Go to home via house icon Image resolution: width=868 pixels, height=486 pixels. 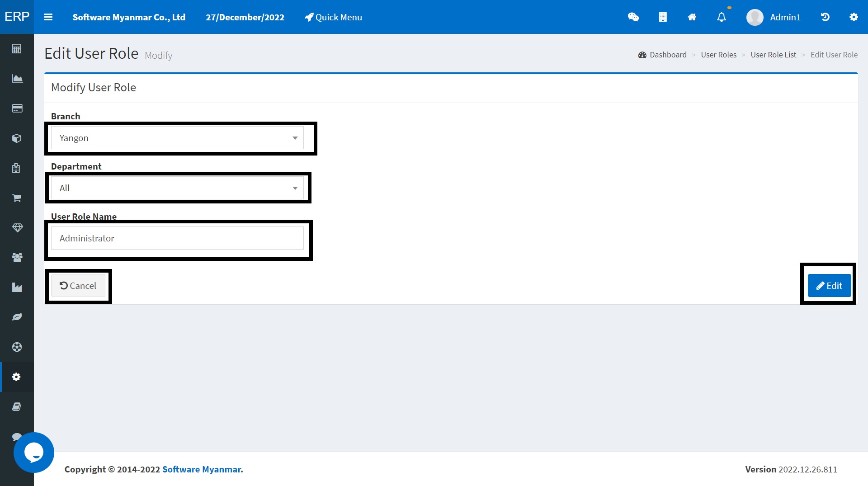(692, 17)
